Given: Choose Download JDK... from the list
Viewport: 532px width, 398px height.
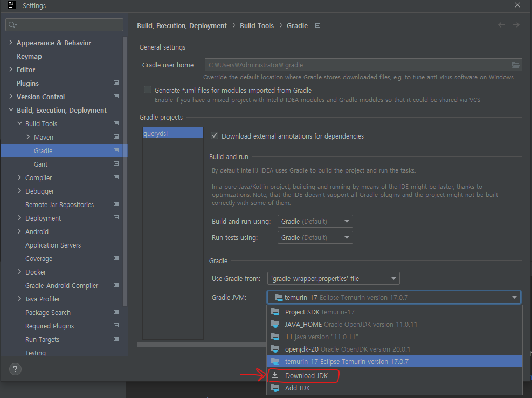Looking at the screenshot, I should [394, 375].
